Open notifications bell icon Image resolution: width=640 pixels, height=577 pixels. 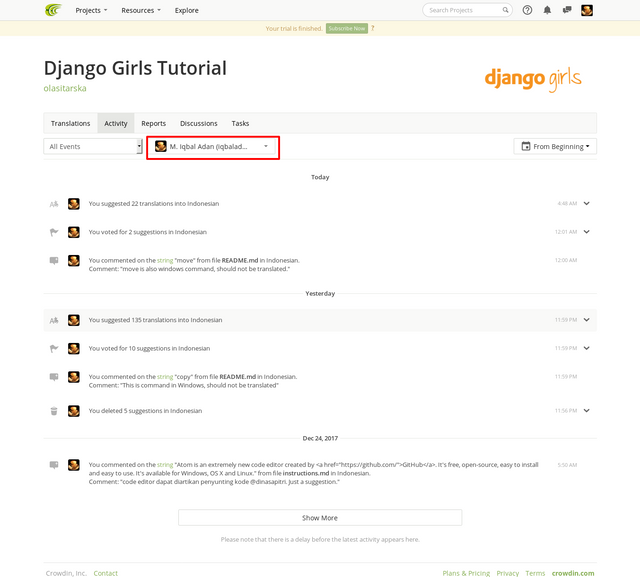pyautogui.click(x=547, y=10)
